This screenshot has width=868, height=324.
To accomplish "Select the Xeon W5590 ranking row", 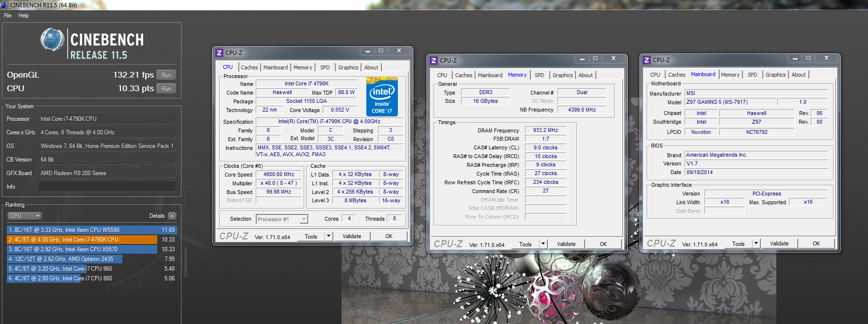I will (92, 230).
